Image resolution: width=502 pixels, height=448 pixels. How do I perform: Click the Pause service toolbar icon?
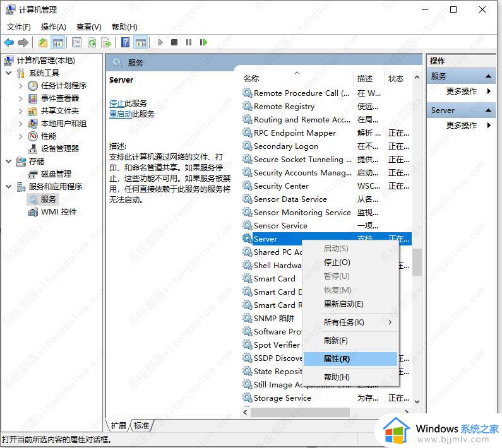[189, 42]
